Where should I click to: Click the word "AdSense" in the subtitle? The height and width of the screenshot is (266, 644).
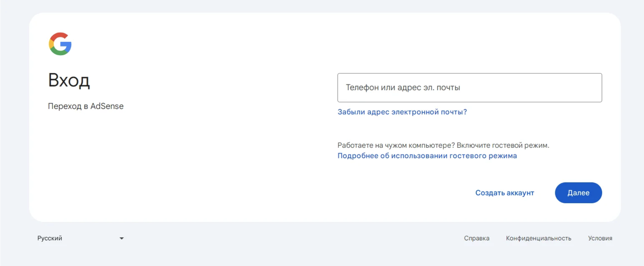coord(107,106)
